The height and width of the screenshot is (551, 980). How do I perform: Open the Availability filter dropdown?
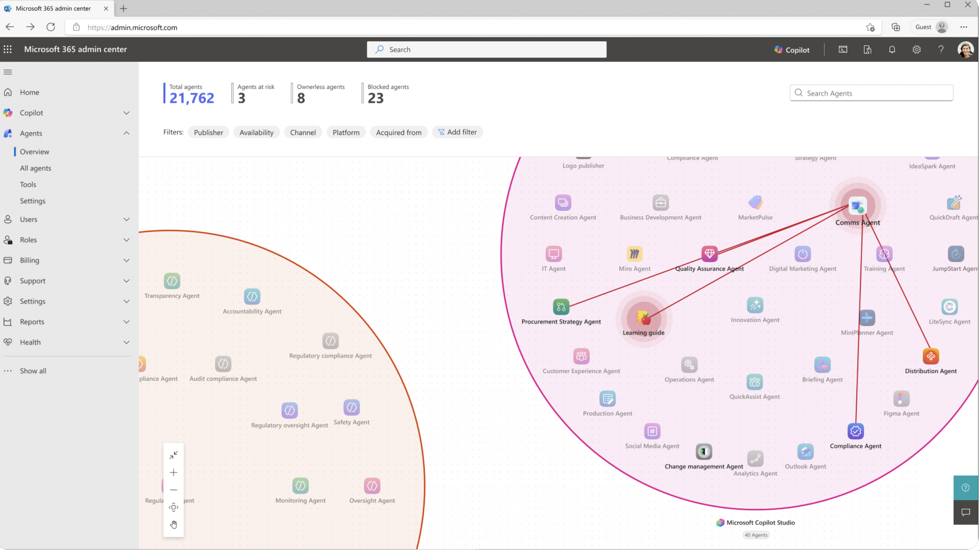pos(256,132)
